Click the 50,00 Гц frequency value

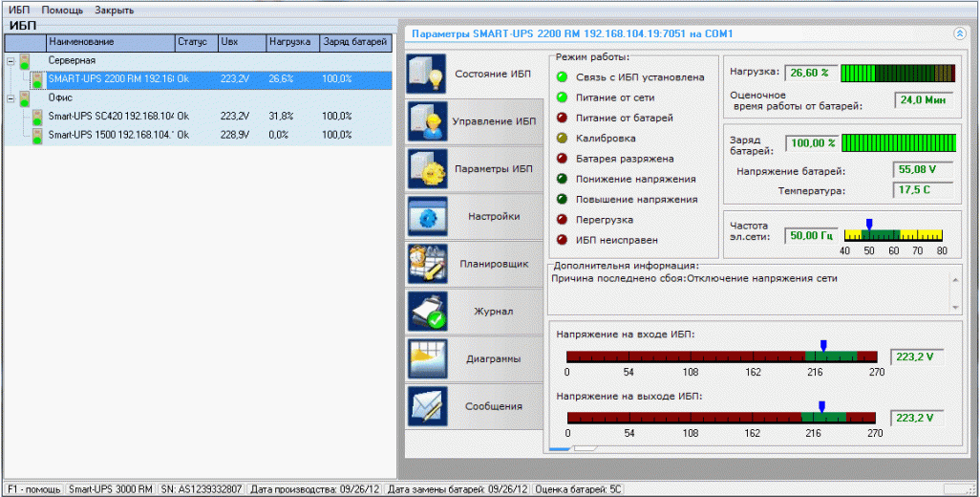(811, 236)
